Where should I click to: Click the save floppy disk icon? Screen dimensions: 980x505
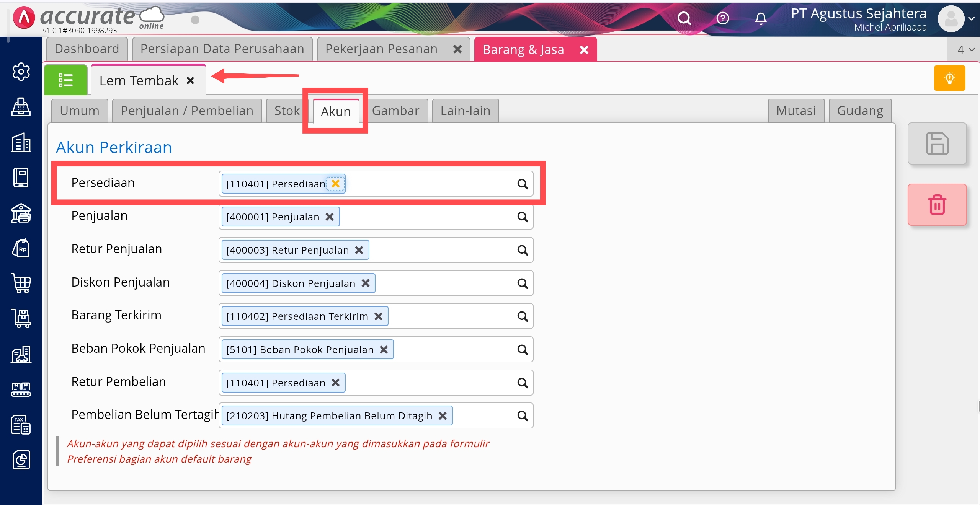tap(937, 143)
